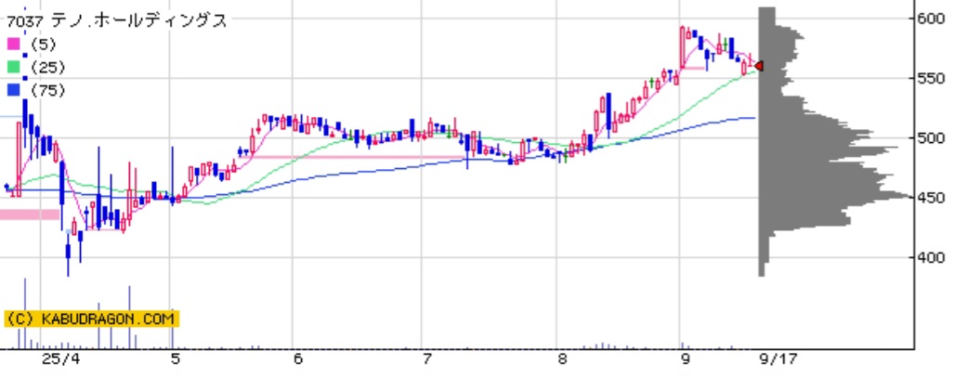Click the stock title 7037 テノ.ホールディングス
The image size is (980, 377).
point(117,20)
